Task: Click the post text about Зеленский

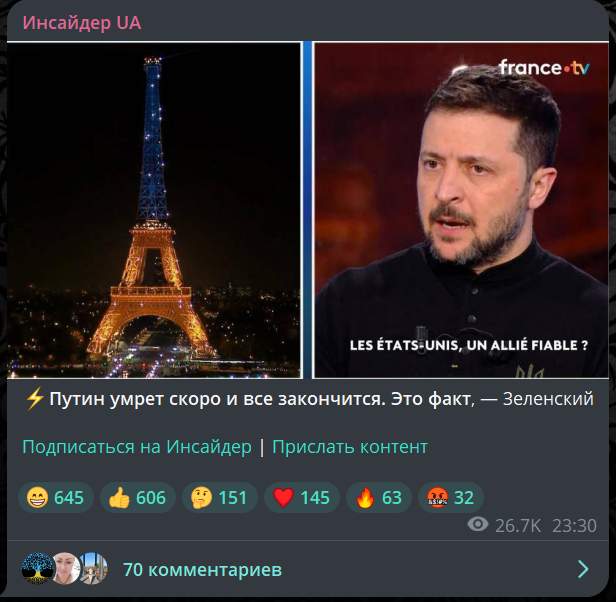Action: [x=310, y=399]
